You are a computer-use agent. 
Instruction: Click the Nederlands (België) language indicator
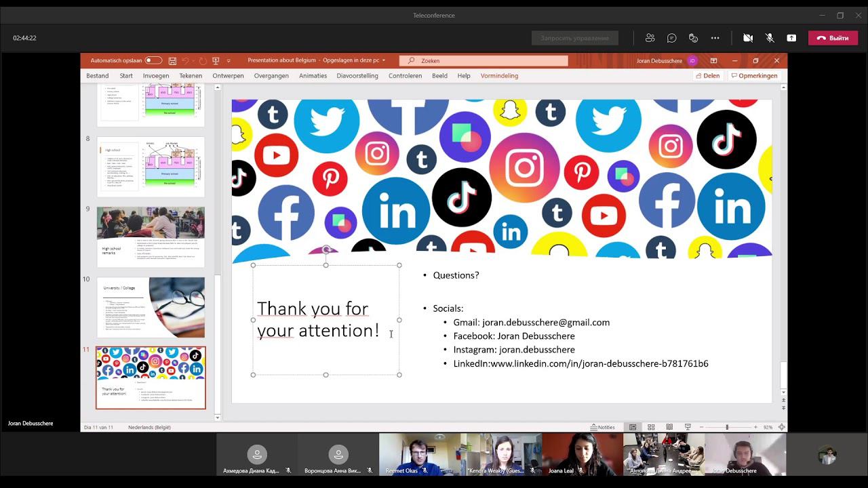pyautogui.click(x=149, y=427)
